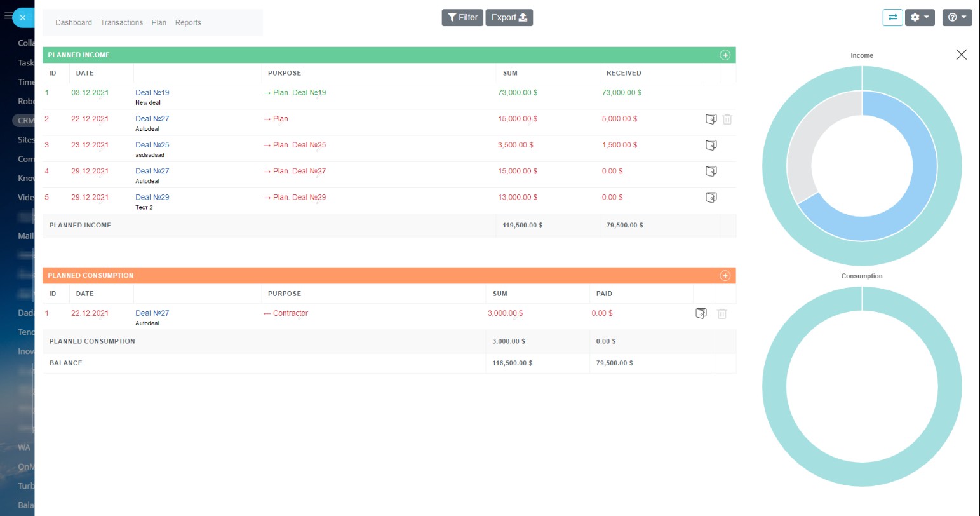Close the charts panel with X icon
Image resolution: width=980 pixels, height=516 pixels.
tap(961, 55)
